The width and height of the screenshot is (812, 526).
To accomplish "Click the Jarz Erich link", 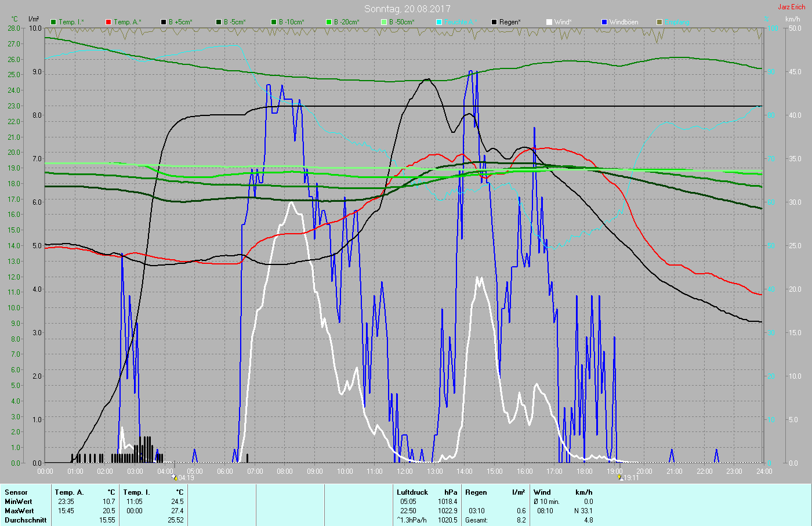I will click(x=791, y=7).
